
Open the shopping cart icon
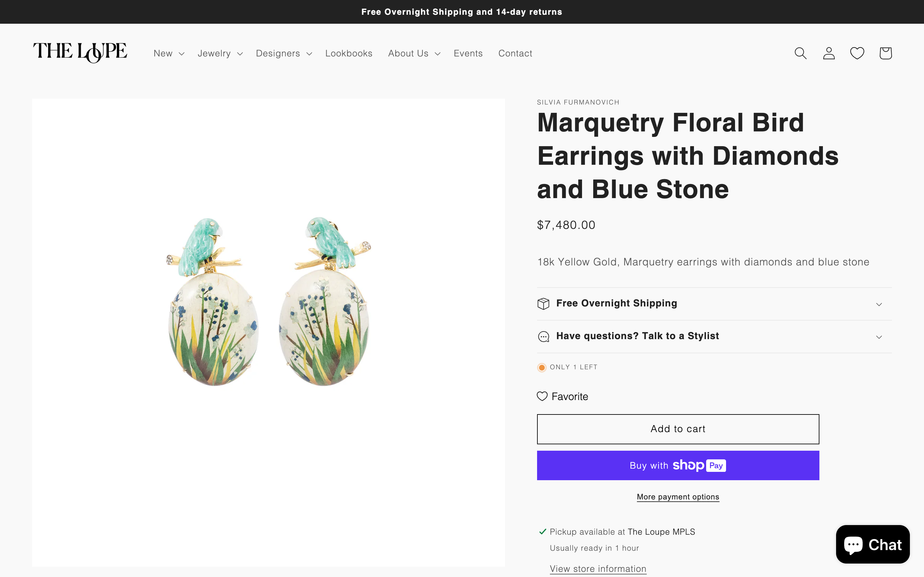click(886, 53)
